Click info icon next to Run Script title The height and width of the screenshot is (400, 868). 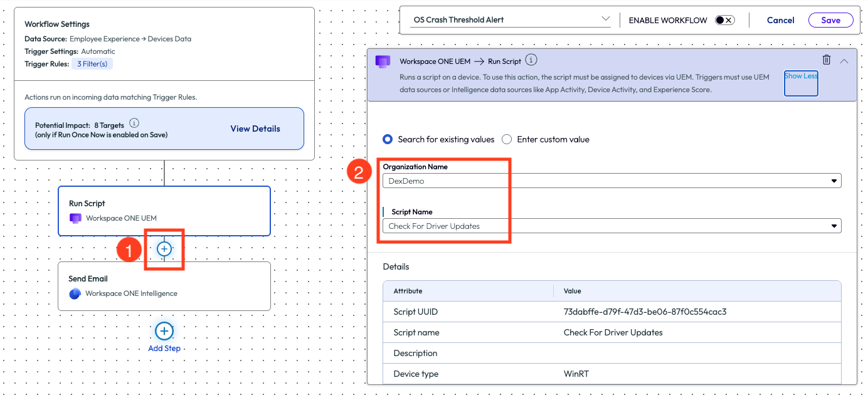[x=531, y=60]
